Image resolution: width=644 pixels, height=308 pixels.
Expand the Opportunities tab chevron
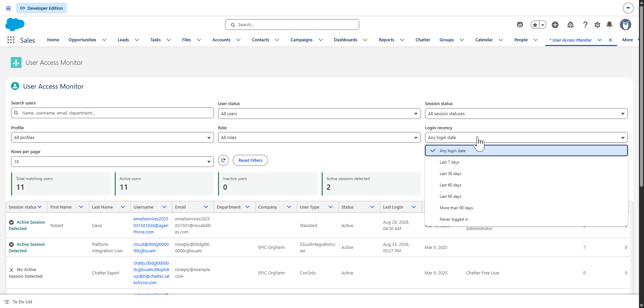coord(104,40)
